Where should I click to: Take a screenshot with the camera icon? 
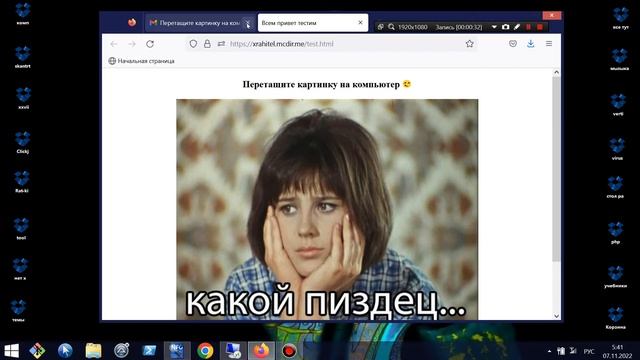pos(505,27)
